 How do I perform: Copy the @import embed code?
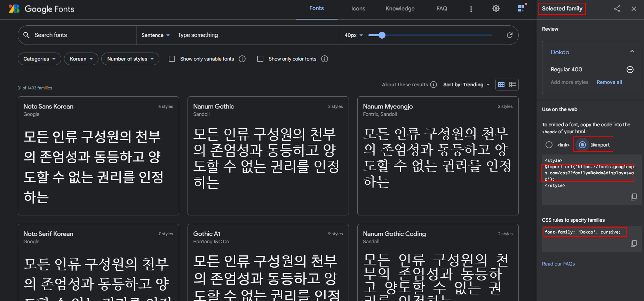634,197
